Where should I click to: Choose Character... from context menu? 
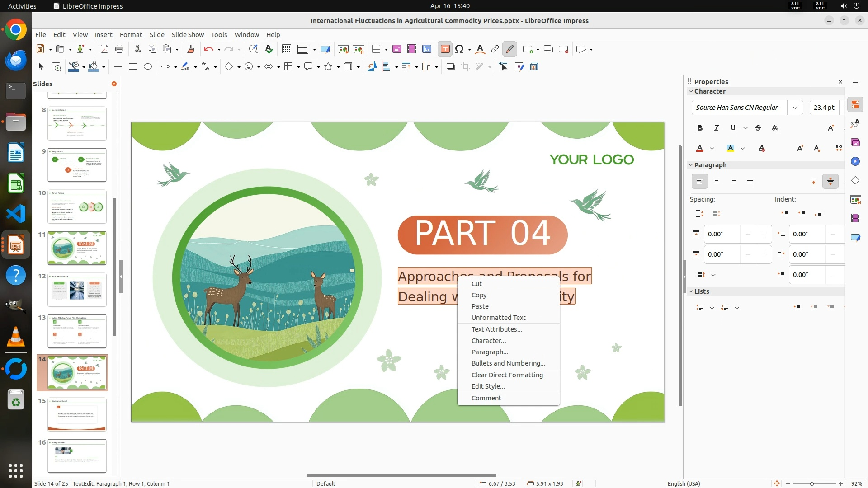pyautogui.click(x=488, y=341)
